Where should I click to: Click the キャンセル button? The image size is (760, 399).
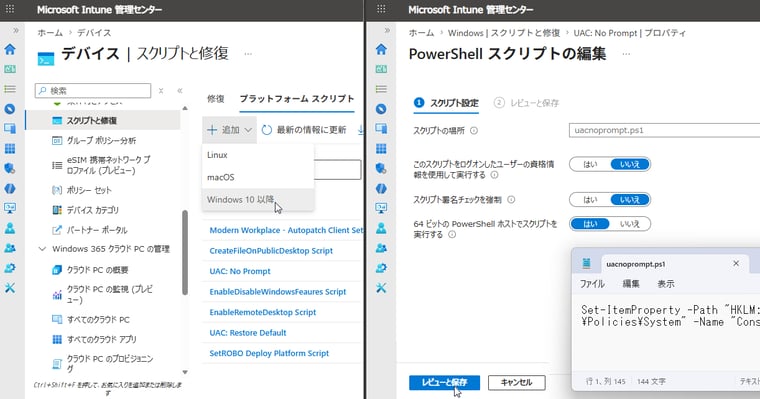point(517,383)
